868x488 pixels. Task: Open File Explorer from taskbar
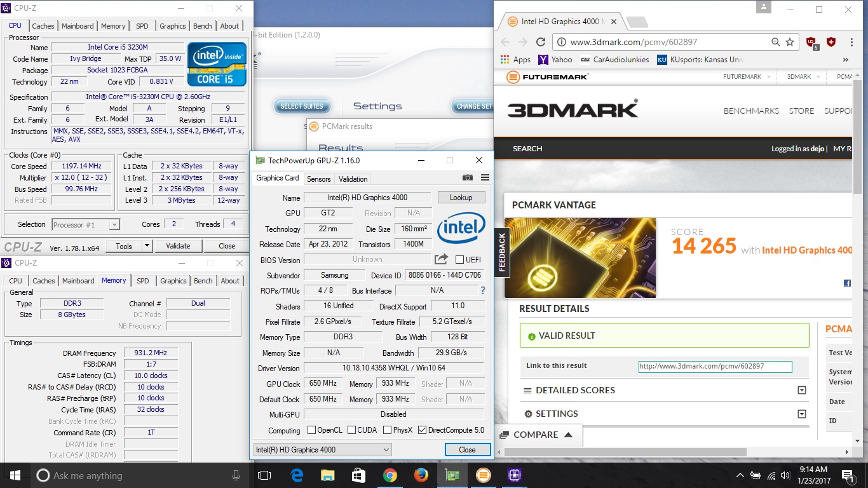tap(327, 475)
